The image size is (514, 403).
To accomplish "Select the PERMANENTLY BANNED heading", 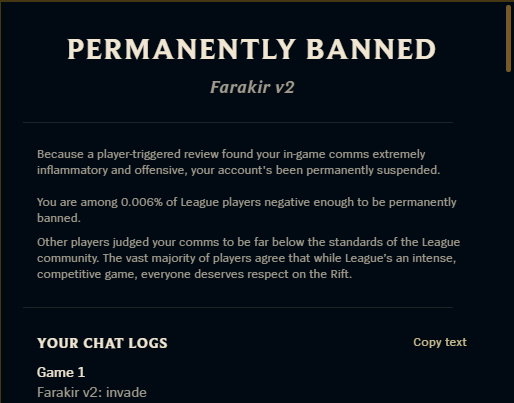I will click(252, 49).
